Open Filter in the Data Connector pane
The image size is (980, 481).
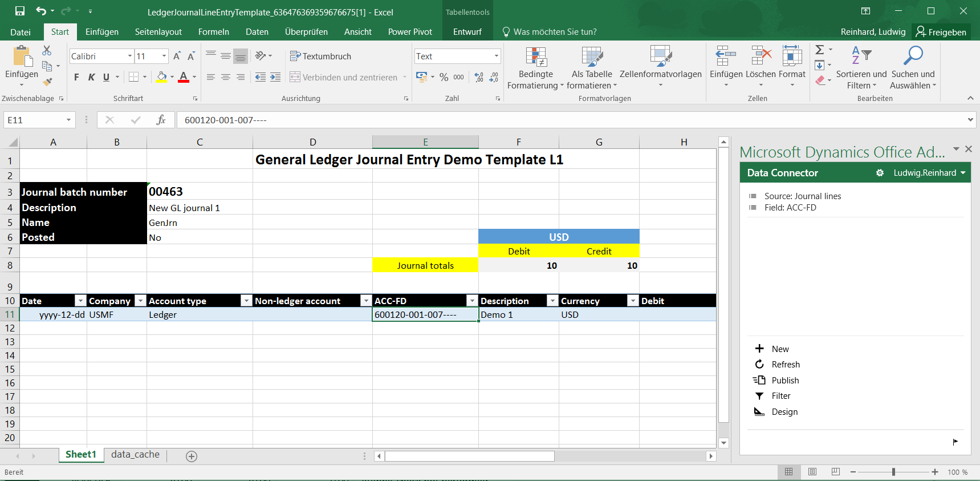coord(780,396)
